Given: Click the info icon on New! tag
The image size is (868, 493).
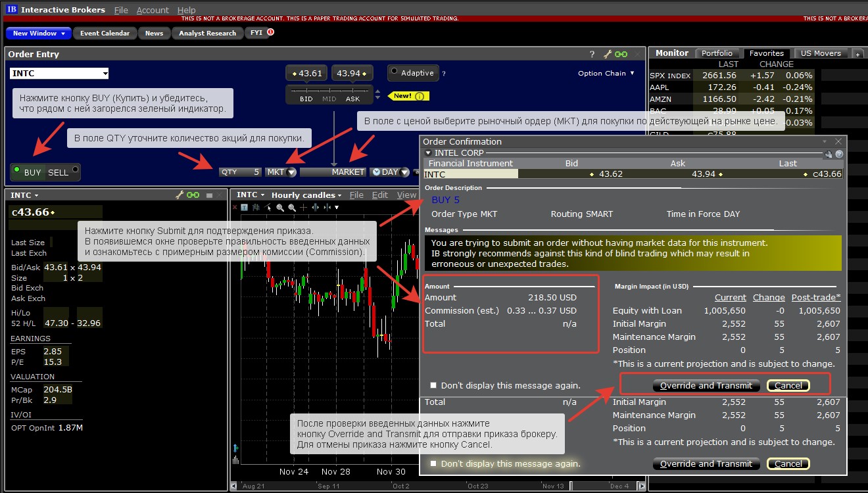Looking at the screenshot, I should (420, 97).
